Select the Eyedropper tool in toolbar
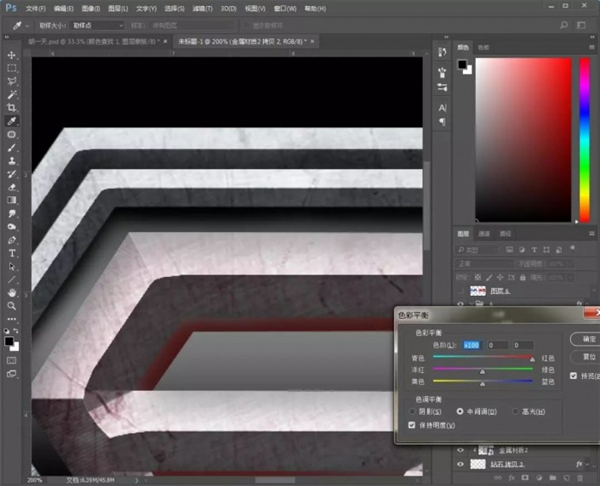Screen dimensions: 600x486 click(12, 121)
